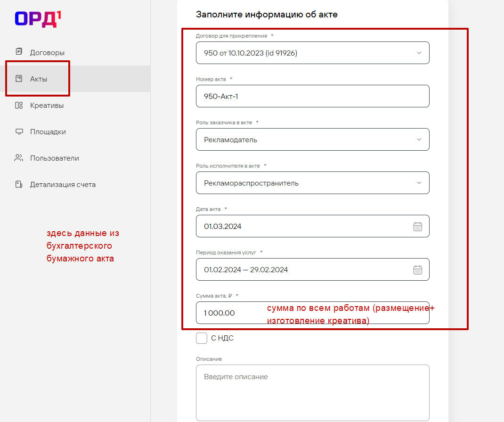Click the Описание text area
This screenshot has width=504, height=422.
tap(312, 392)
